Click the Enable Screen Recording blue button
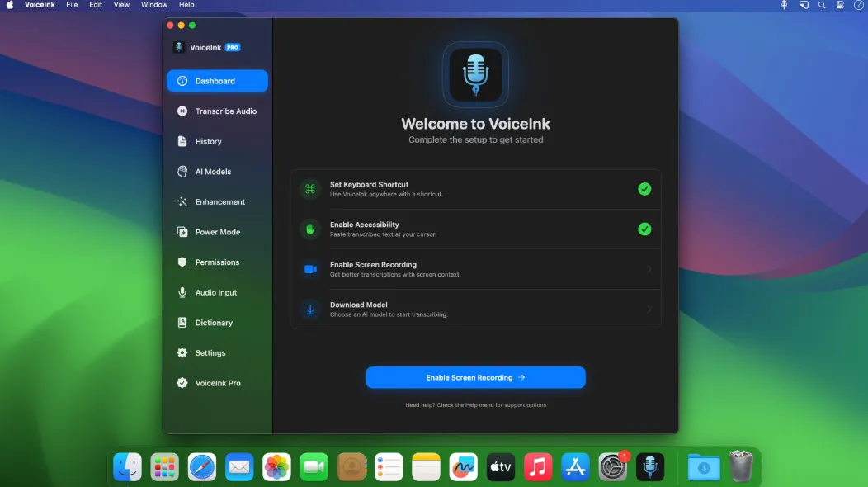 pos(475,377)
